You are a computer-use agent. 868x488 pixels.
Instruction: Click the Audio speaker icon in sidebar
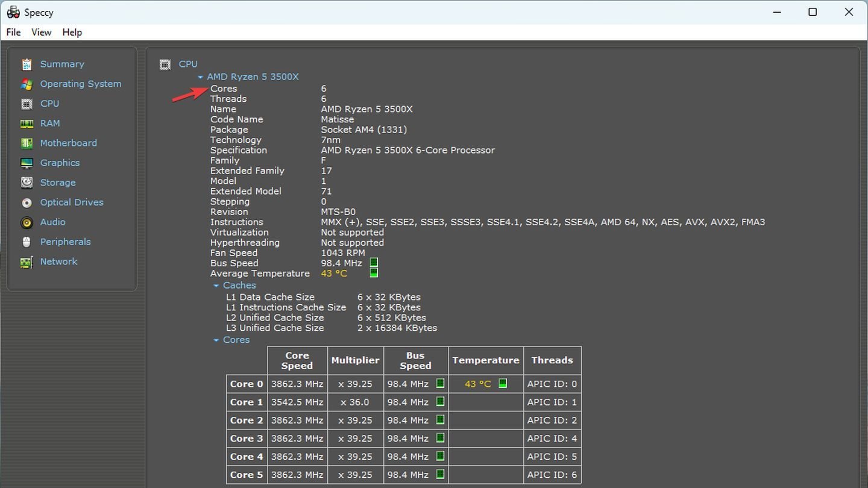[x=27, y=222]
